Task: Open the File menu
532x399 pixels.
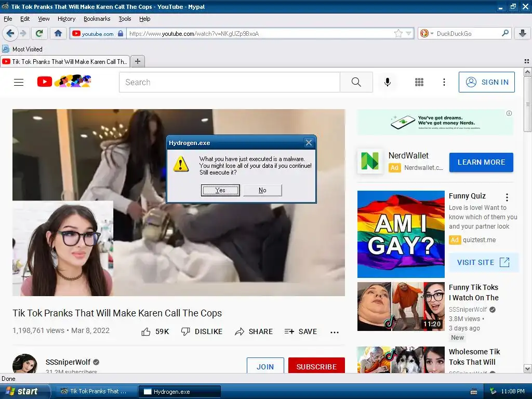Action: tap(8, 19)
